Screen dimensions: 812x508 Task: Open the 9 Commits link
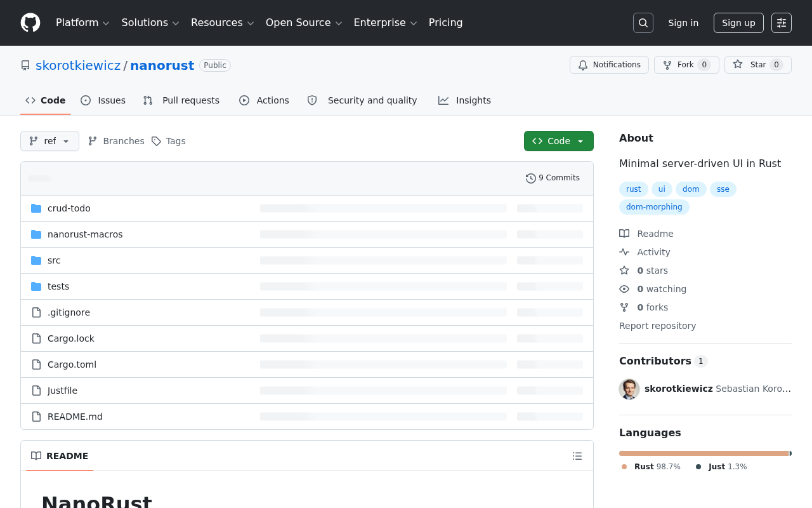point(553,178)
